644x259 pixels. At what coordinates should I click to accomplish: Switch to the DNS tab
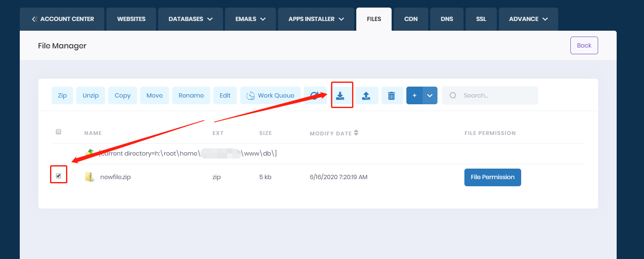[447, 19]
